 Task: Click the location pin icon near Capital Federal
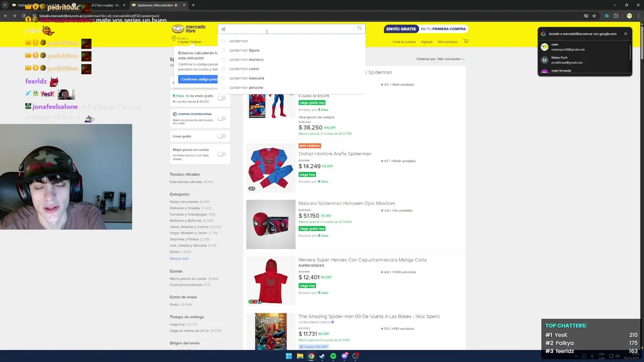[x=174, y=39]
